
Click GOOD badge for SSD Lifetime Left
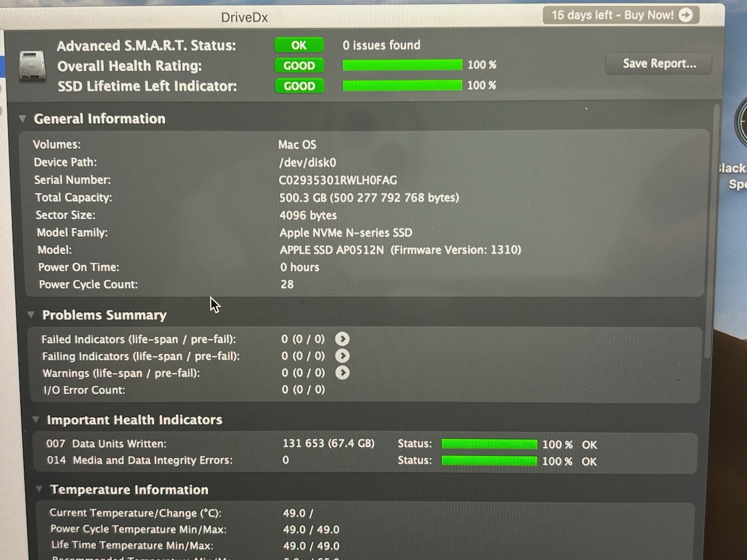[x=299, y=86]
